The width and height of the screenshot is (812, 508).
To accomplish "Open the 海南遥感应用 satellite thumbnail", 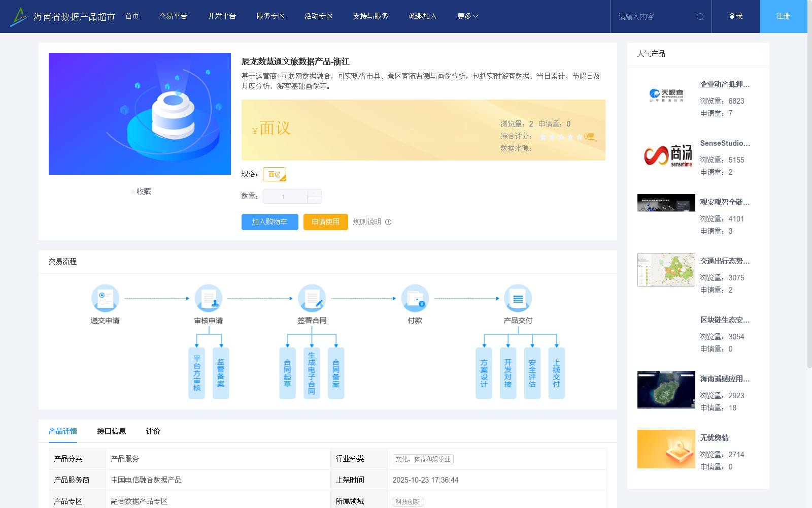I will [x=666, y=390].
